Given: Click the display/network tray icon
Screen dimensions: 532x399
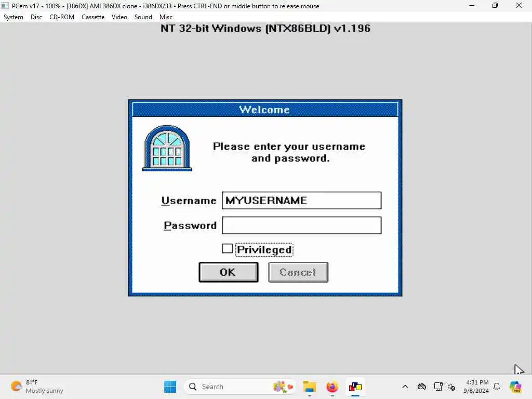Looking at the screenshot, I should 438,387.
